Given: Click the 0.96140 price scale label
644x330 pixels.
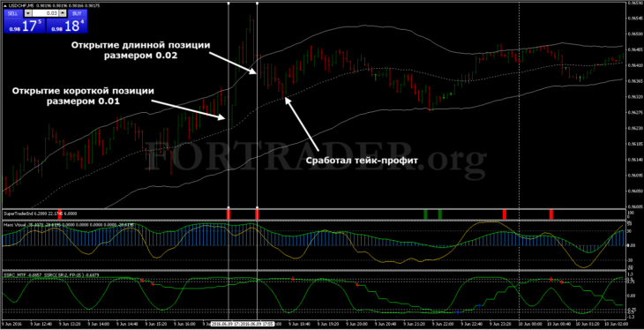Looking at the screenshot, I should 634,160.
